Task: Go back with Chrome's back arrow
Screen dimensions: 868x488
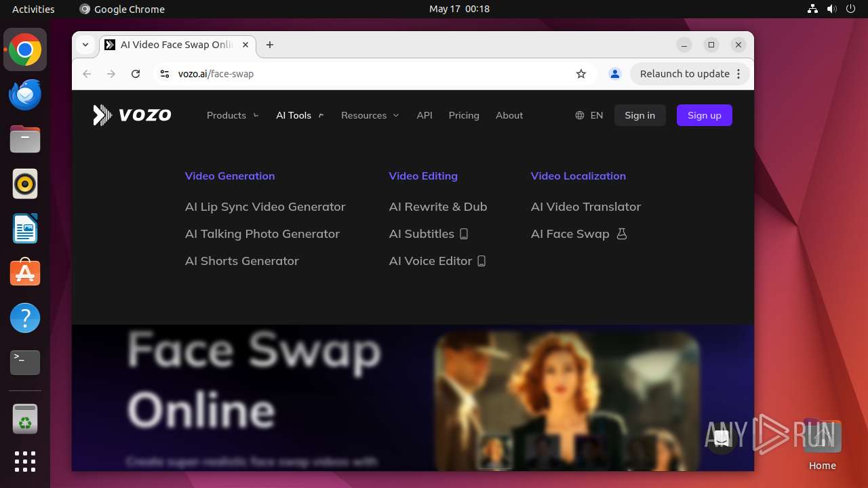Action: [87, 74]
